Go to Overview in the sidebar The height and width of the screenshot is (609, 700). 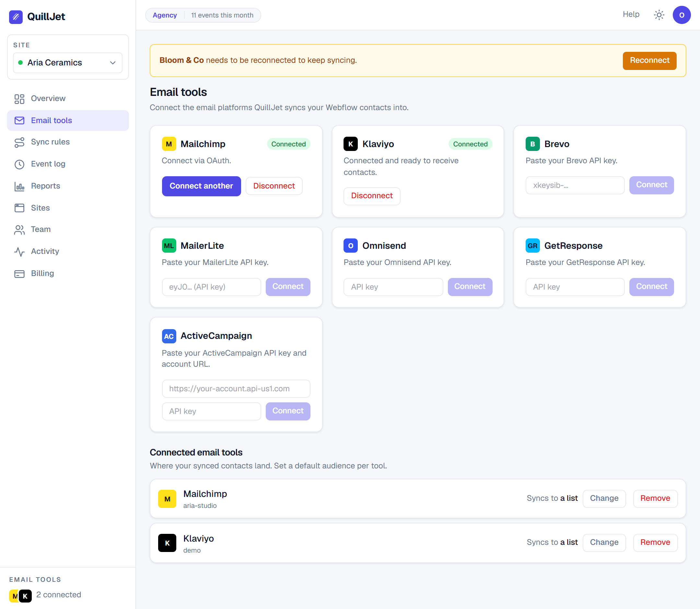[x=68, y=98]
